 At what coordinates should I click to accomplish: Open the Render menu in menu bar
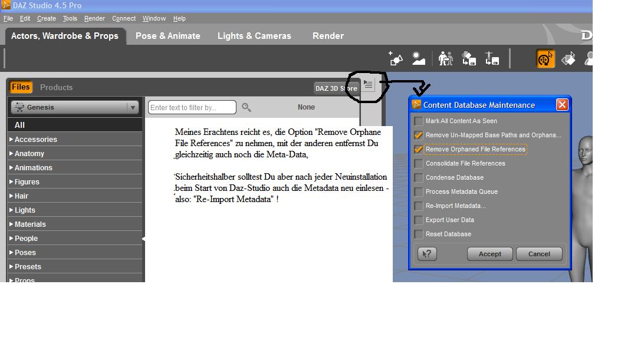click(94, 18)
